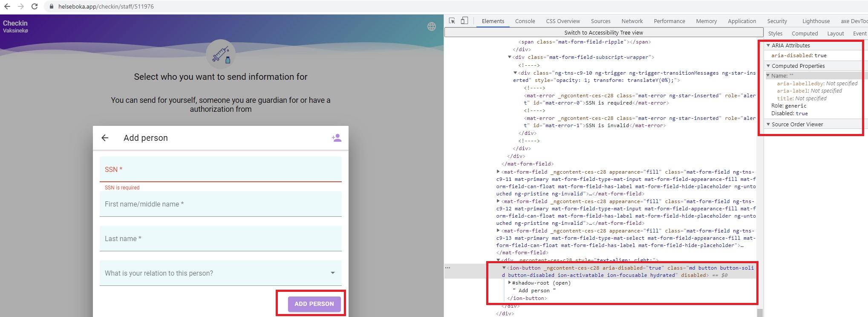Click the lock icon in the address bar
868x317 pixels.
52,6
